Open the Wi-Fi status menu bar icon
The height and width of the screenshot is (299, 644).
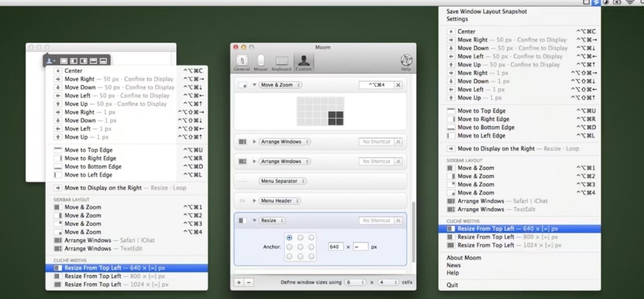point(630,3)
